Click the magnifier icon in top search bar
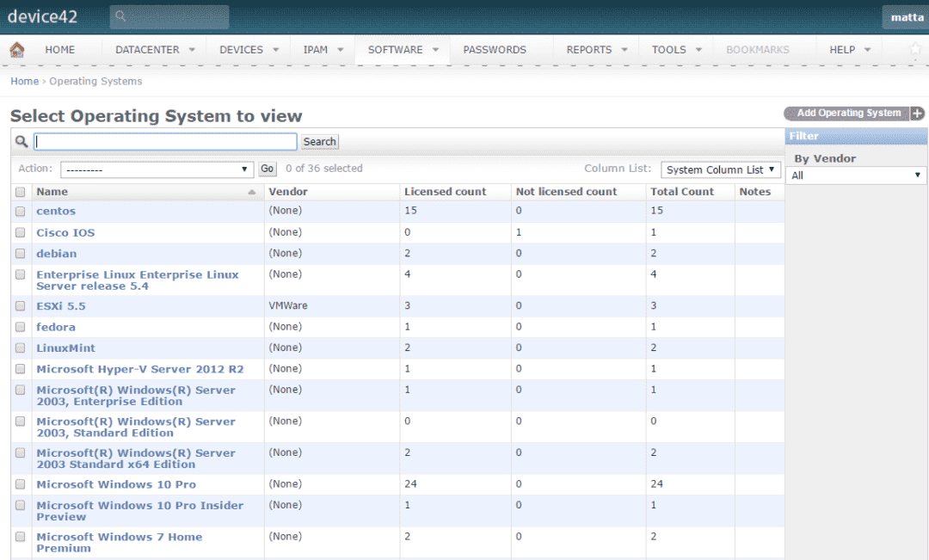The image size is (929, 560). 121,17
